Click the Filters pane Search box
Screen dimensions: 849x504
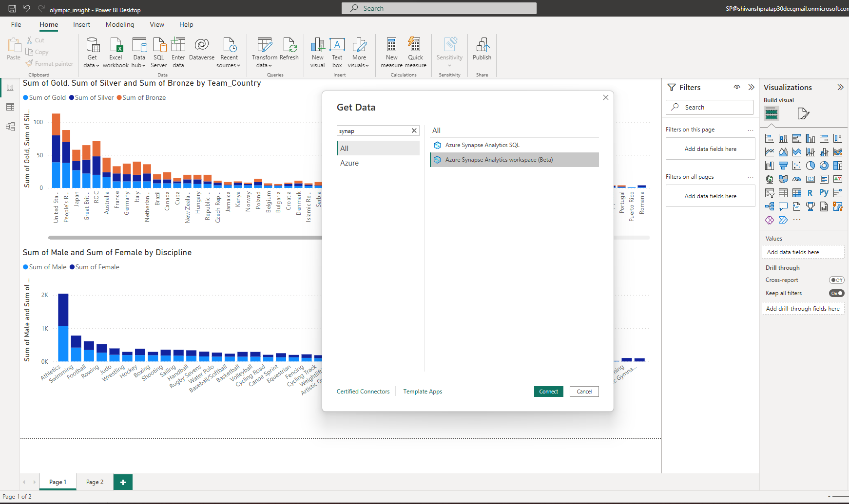coord(710,107)
